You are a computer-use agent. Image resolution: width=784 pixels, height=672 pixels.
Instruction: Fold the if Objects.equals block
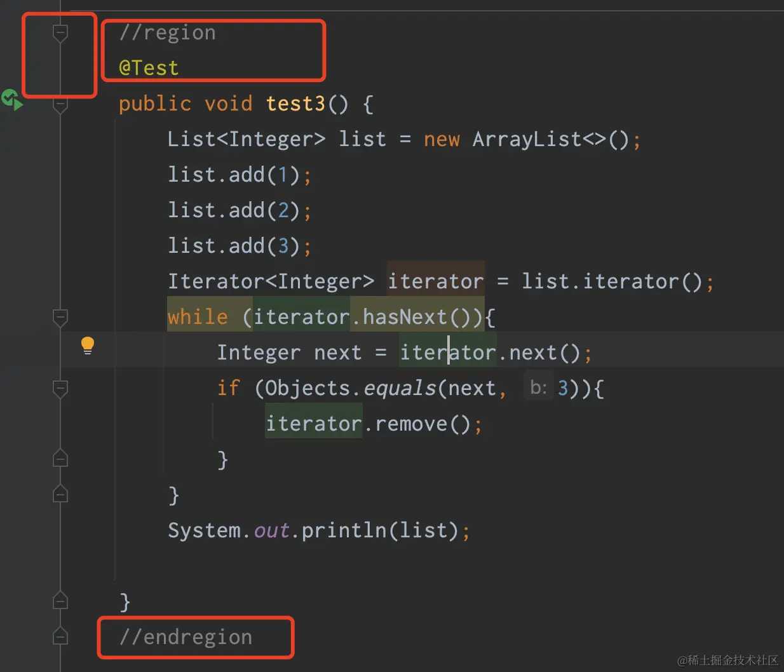[60, 389]
